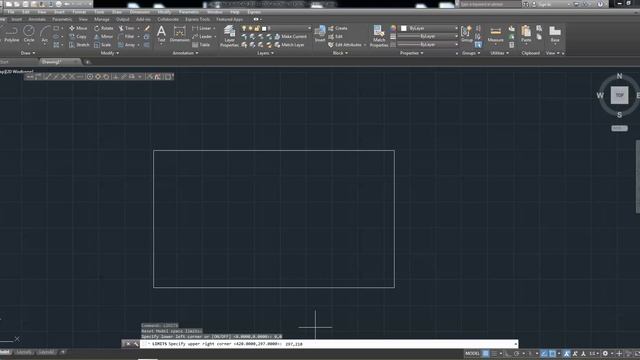
Task: Open the Modify menu in menu bar
Action: click(x=164, y=12)
